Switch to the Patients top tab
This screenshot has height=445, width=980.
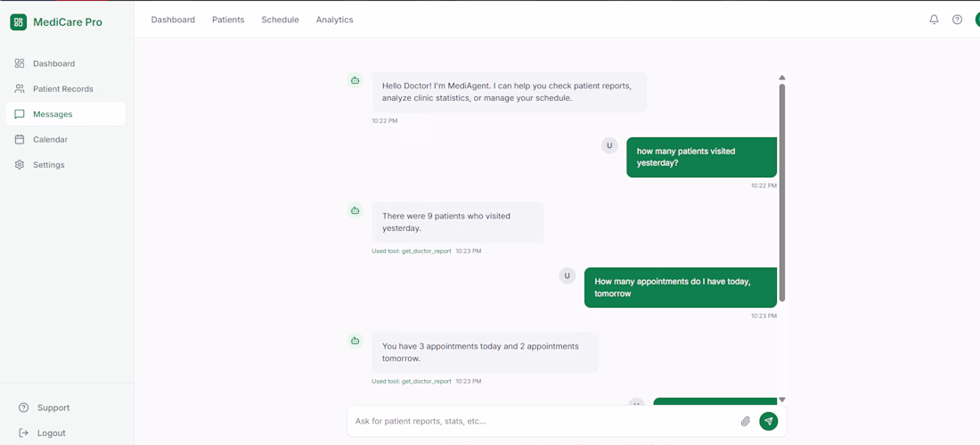228,20
